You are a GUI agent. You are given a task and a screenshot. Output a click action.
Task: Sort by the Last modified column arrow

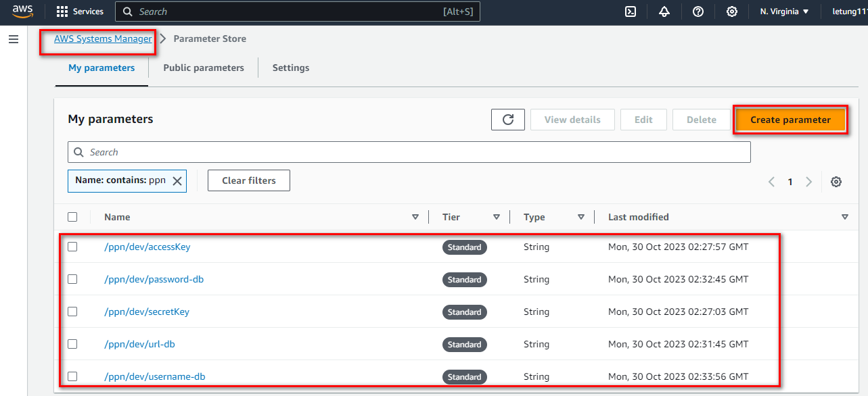(845, 217)
